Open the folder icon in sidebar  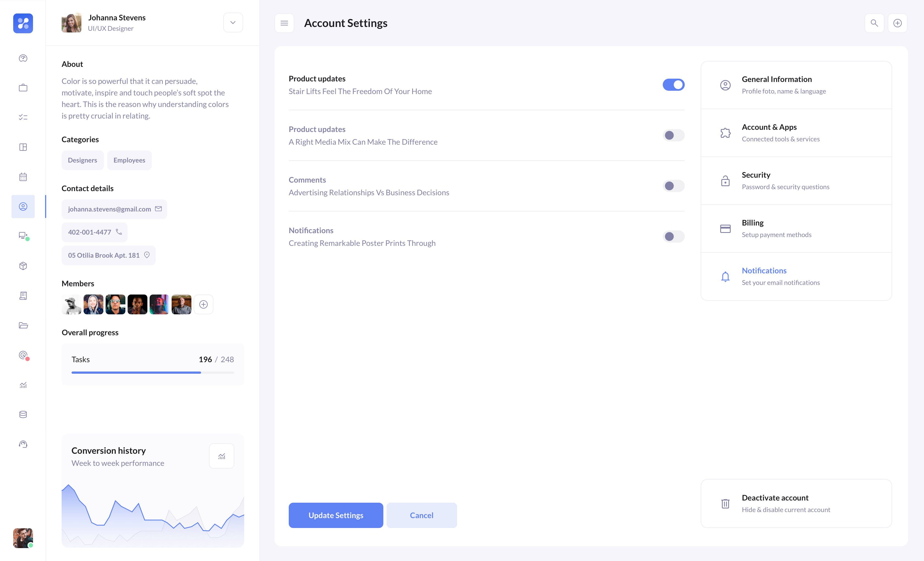[23, 326]
